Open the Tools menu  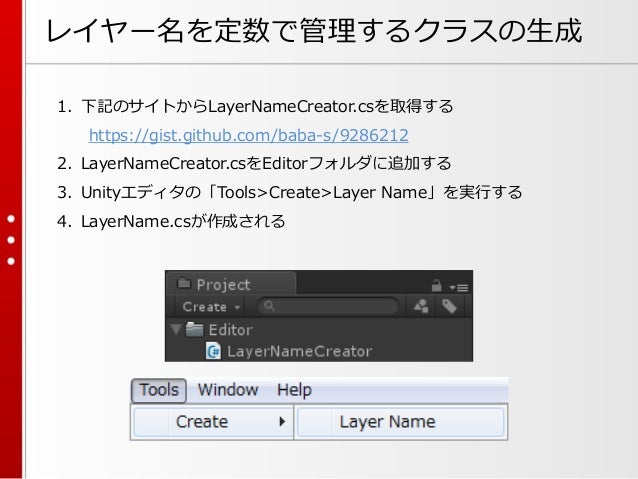click(x=159, y=390)
